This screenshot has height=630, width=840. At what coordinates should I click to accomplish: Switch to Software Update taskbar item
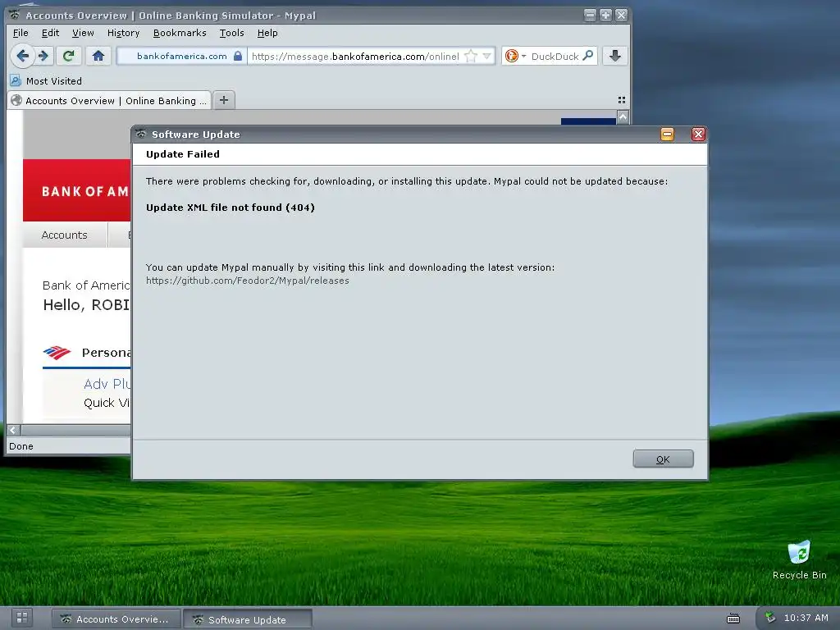coord(248,620)
